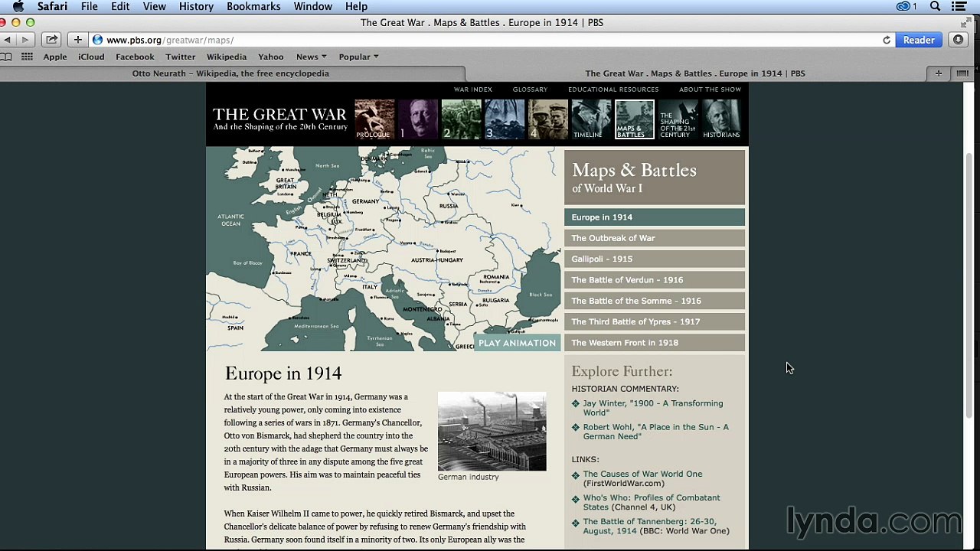Open The Causes of War World One link
980x551 pixels.
(x=642, y=474)
